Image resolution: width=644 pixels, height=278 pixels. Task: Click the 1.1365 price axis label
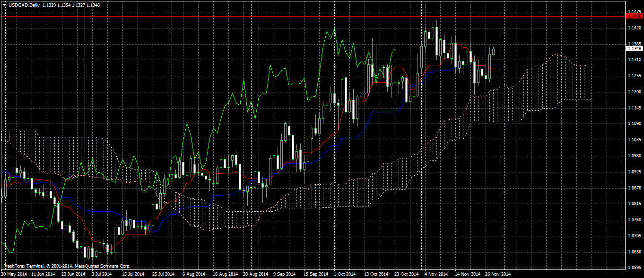click(x=634, y=44)
